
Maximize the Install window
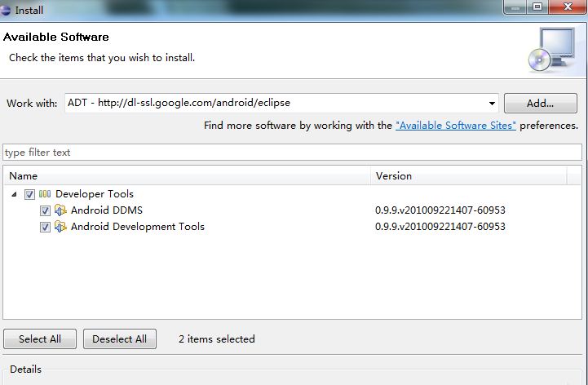537,7
